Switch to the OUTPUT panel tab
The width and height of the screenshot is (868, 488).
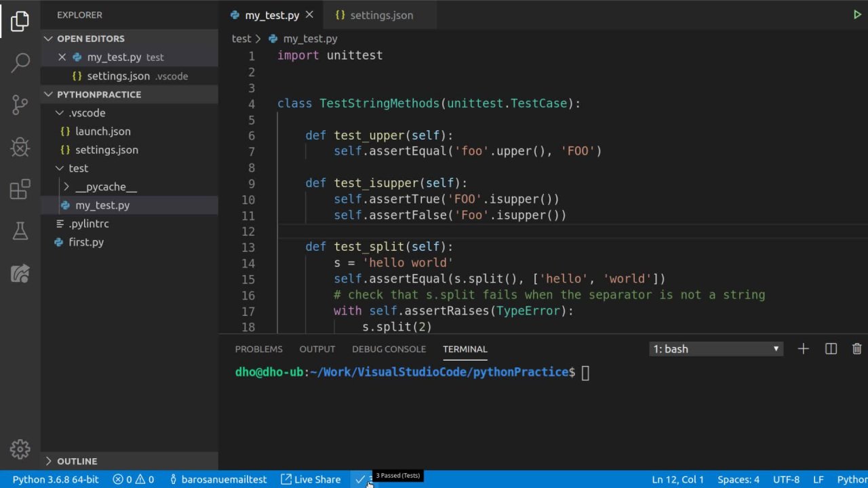[x=317, y=349]
